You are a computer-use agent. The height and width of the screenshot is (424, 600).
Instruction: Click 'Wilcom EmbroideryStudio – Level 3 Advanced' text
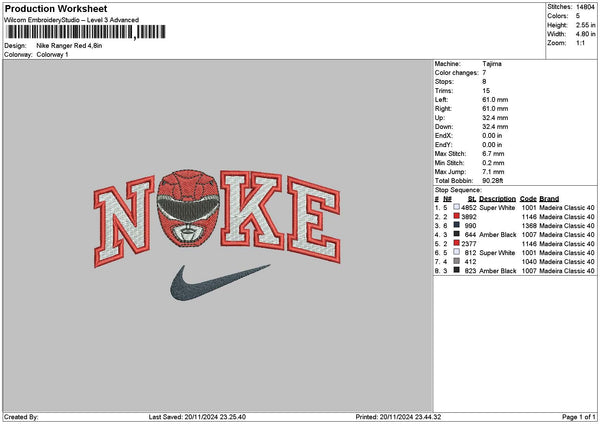72,20
